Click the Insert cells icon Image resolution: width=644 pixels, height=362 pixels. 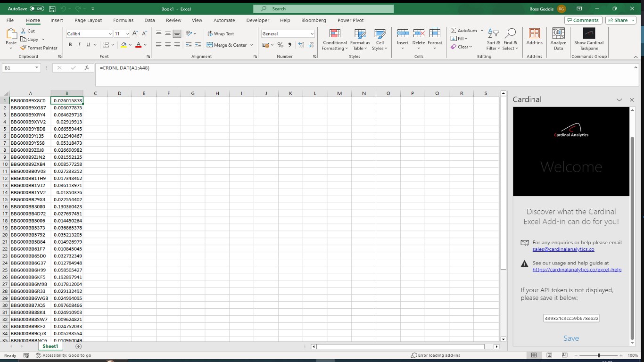click(x=403, y=33)
